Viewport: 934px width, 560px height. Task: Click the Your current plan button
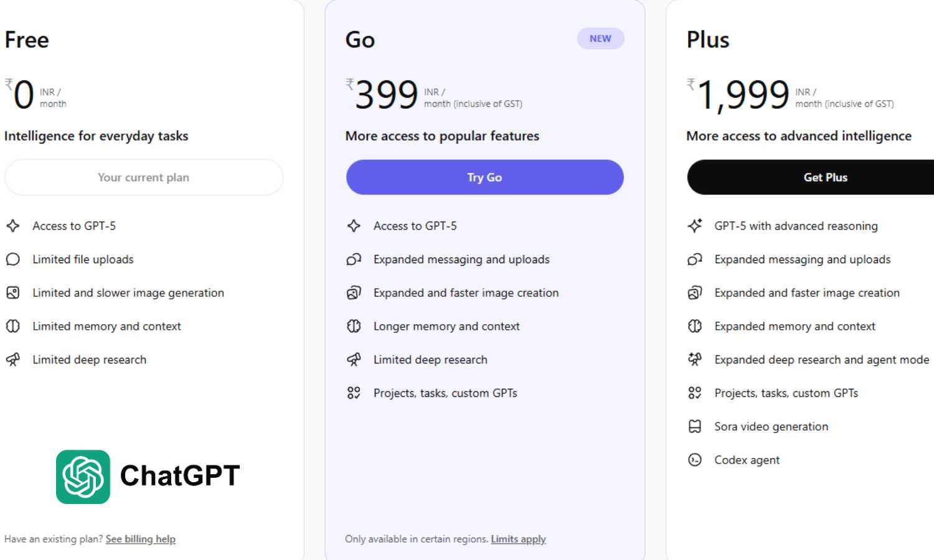point(144,177)
